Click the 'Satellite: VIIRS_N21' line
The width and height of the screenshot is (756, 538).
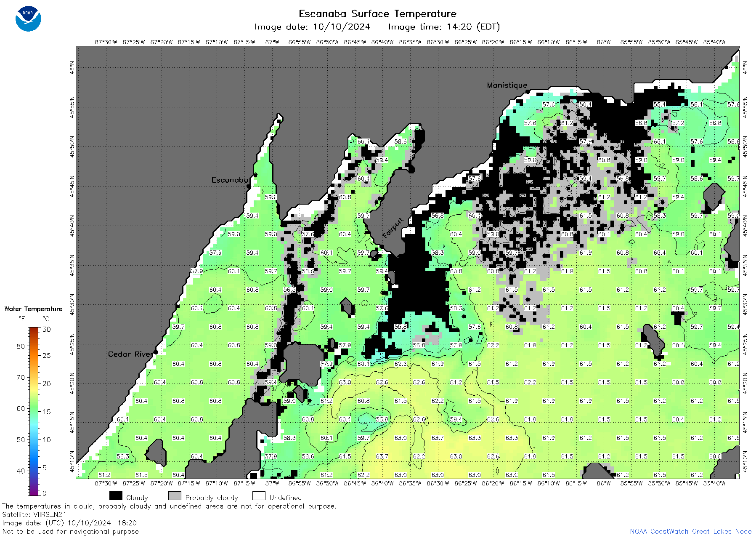tap(34, 514)
